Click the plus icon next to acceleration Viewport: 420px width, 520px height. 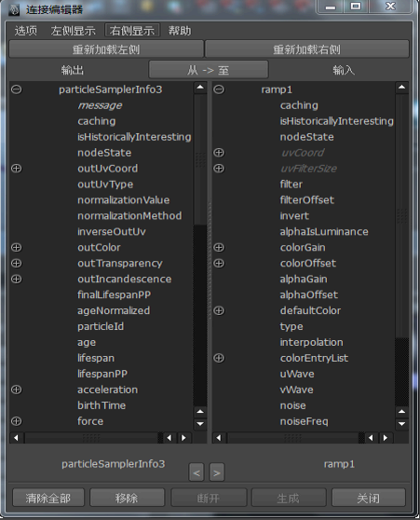(x=16, y=390)
